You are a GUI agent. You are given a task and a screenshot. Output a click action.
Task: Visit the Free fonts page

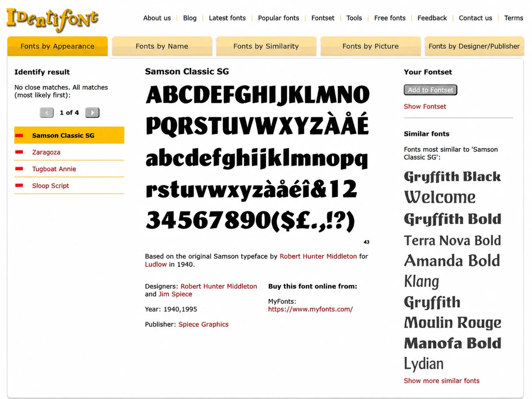click(390, 18)
